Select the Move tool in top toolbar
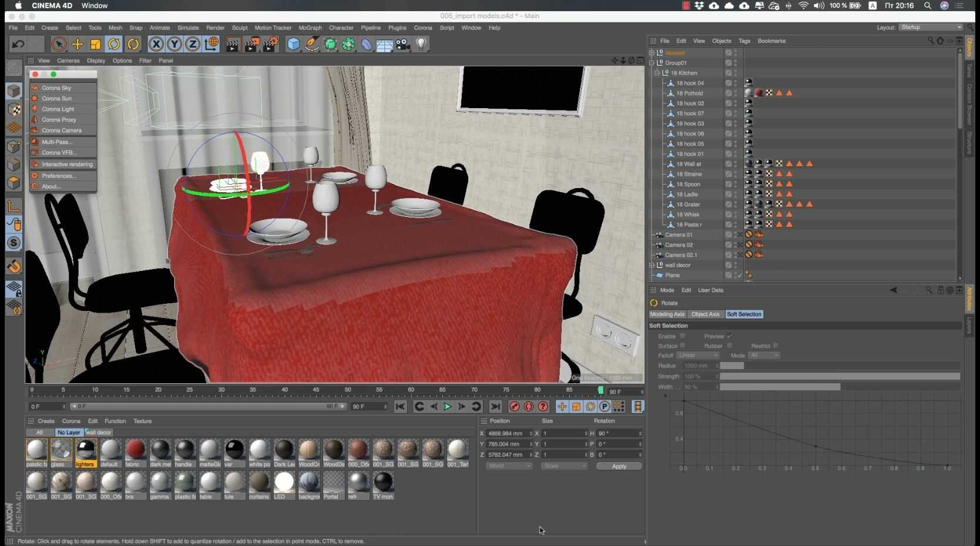This screenshot has height=546, width=980. [77, 44]
